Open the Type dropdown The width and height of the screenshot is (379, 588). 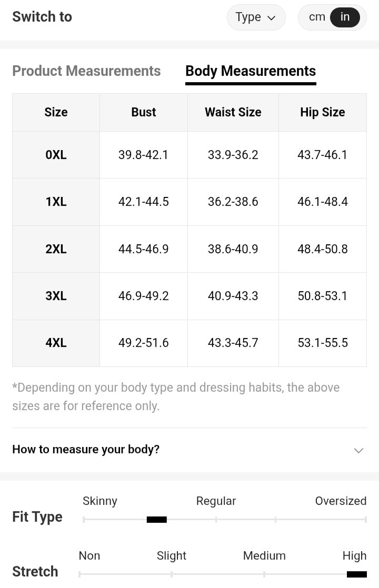tap(256, 17)
